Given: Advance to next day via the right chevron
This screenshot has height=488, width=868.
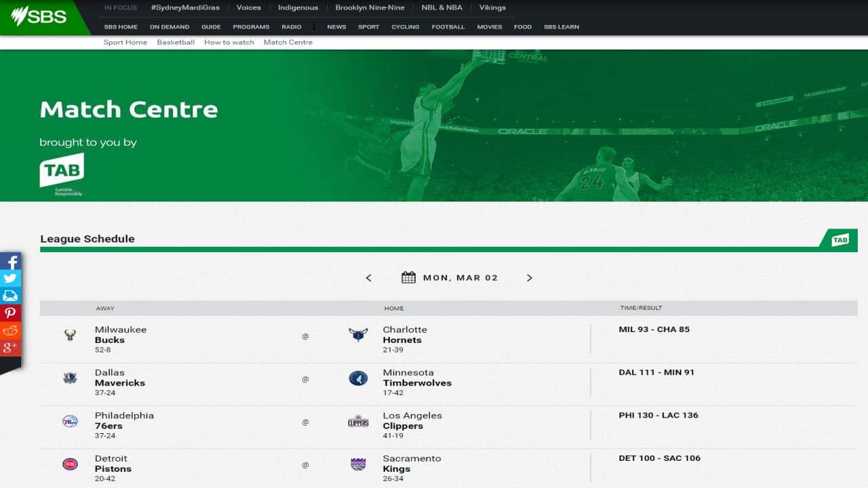Looking at the screenshot, I should [530, 277].
